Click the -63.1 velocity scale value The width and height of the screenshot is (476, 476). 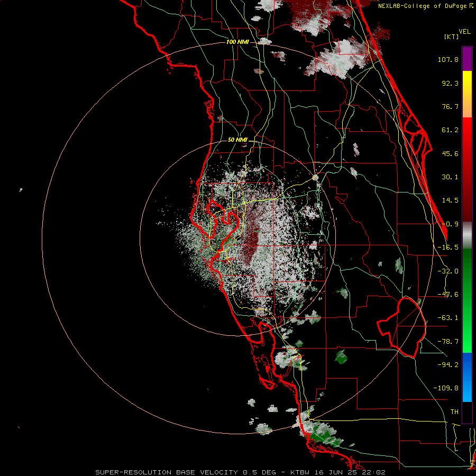[448, 318]
